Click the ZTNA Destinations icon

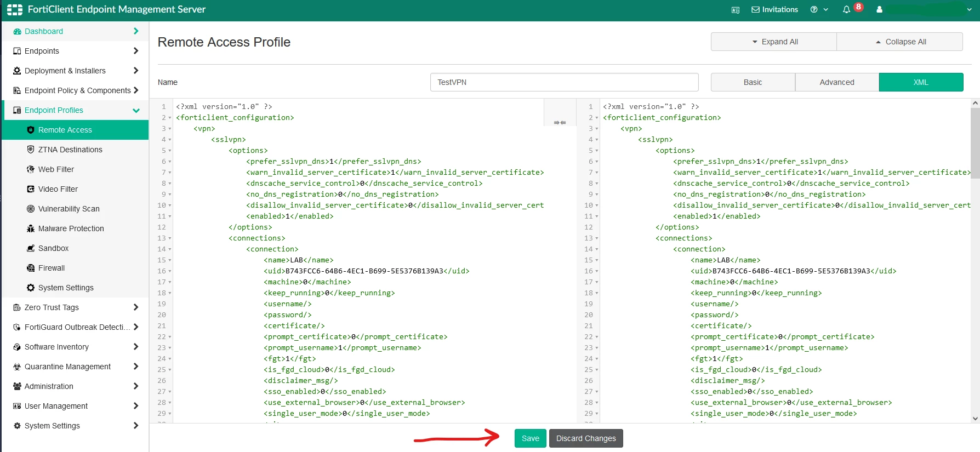[x=31, y=150]
